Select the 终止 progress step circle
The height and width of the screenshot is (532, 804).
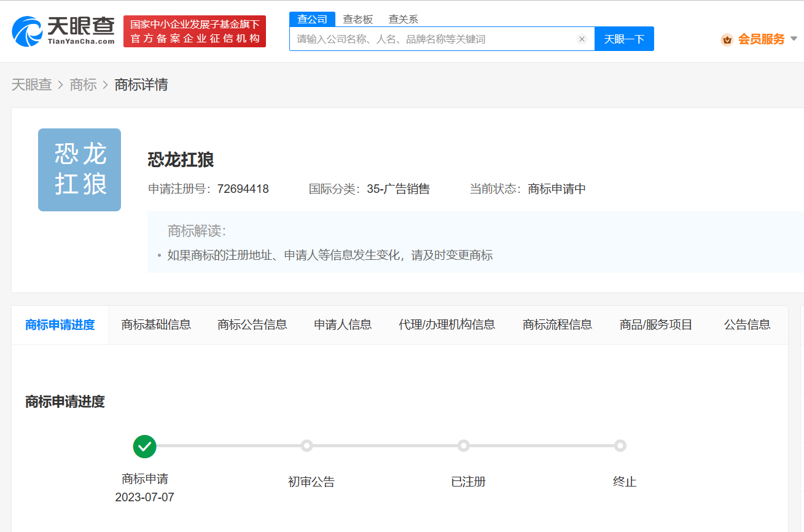(620, 445)
